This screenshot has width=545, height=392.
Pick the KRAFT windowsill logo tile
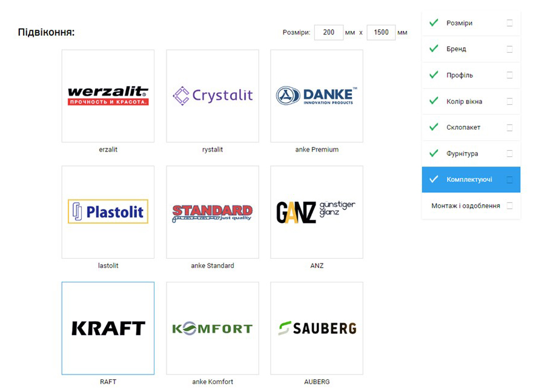(108, 328)
